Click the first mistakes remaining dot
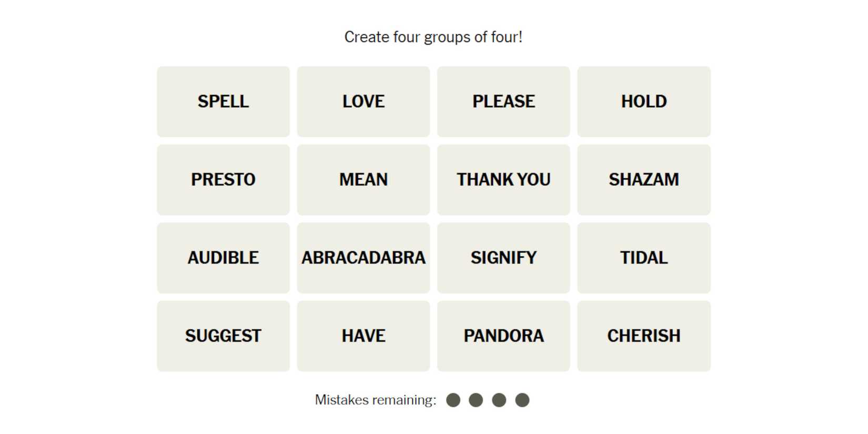 click(453, 400)
